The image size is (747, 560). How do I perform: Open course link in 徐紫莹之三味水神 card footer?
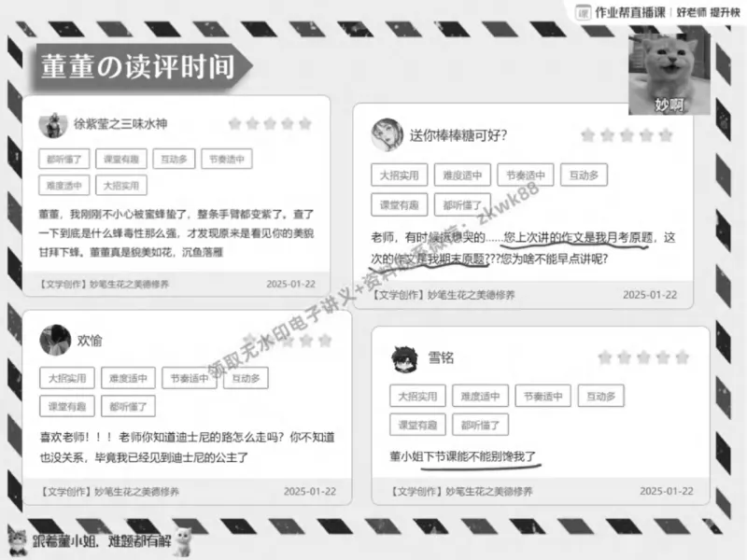point(104,284)
